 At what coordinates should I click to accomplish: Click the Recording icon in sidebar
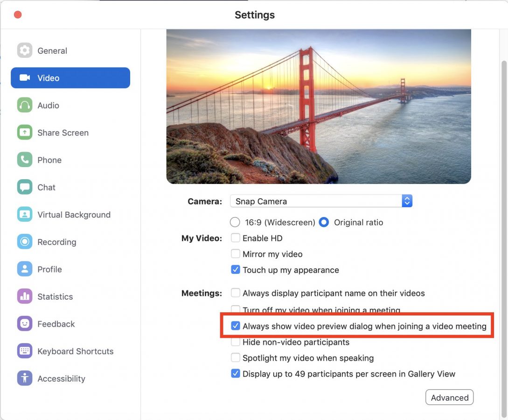pos(25,242)
